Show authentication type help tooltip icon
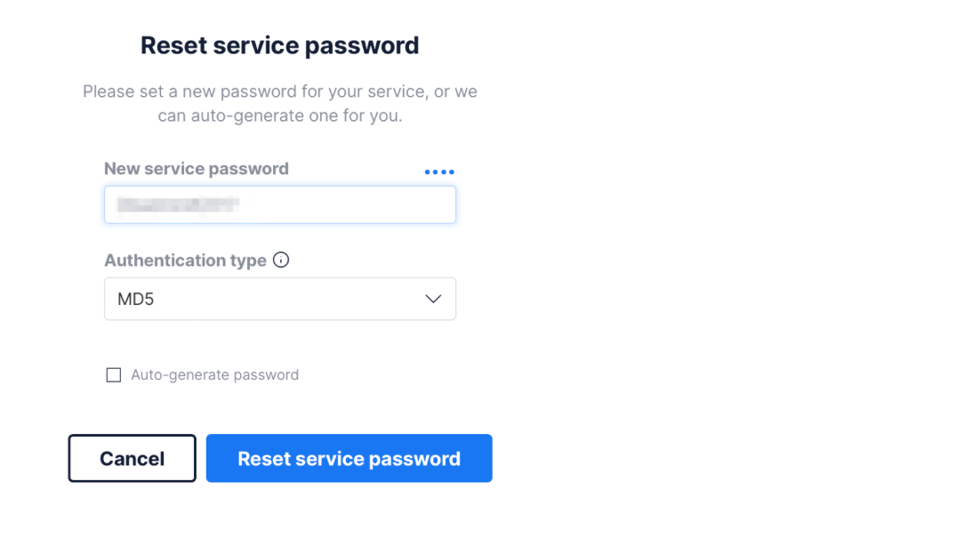This screenshot has width=980, height=546. 281,261
